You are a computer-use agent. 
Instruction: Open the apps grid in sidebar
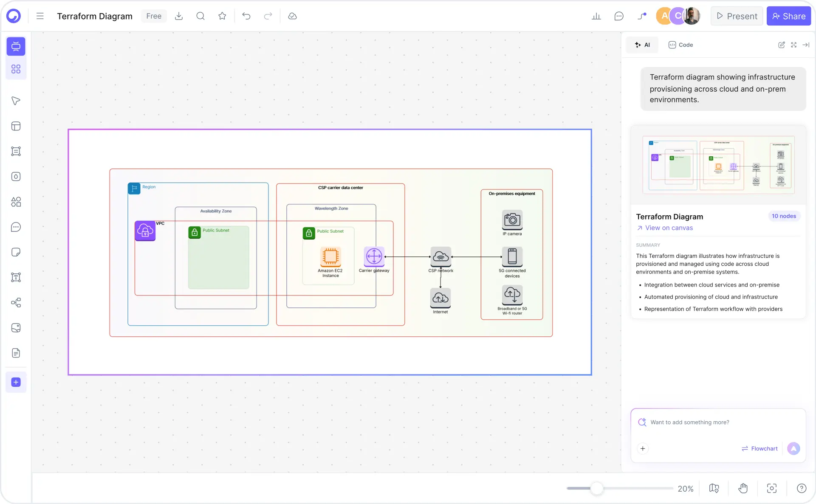(x=16, y=69)
